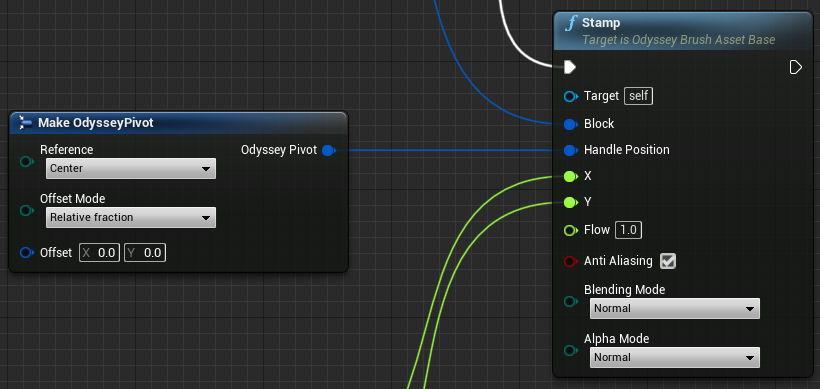Click the Alpha Mode label
Image resolution: width=820 pixels, height=389 pixels.
coord(617,339)
